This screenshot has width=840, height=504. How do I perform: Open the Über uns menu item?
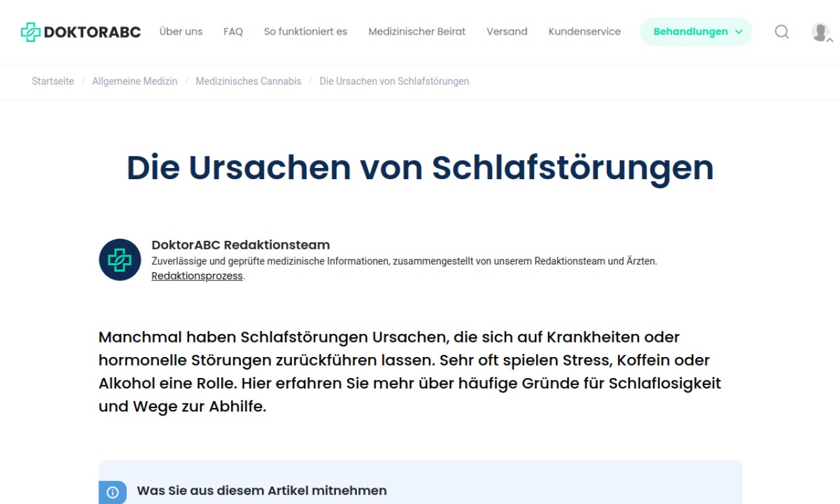(181, 31)
